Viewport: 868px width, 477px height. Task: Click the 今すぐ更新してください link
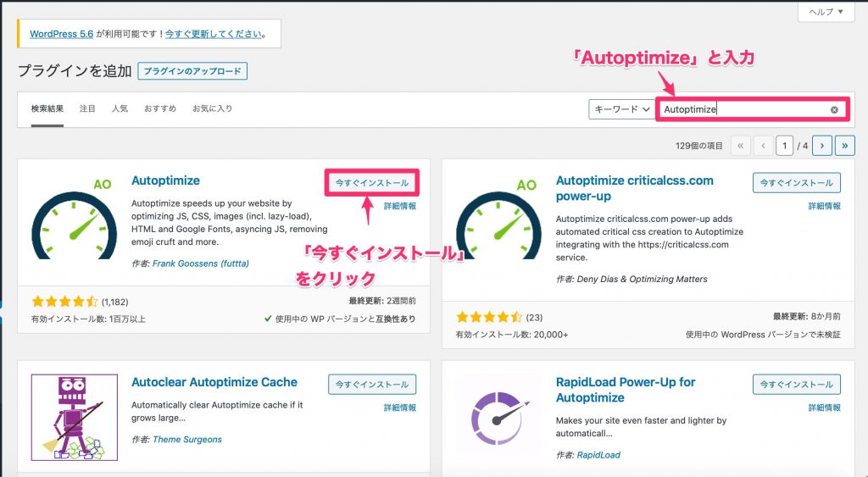213,34
